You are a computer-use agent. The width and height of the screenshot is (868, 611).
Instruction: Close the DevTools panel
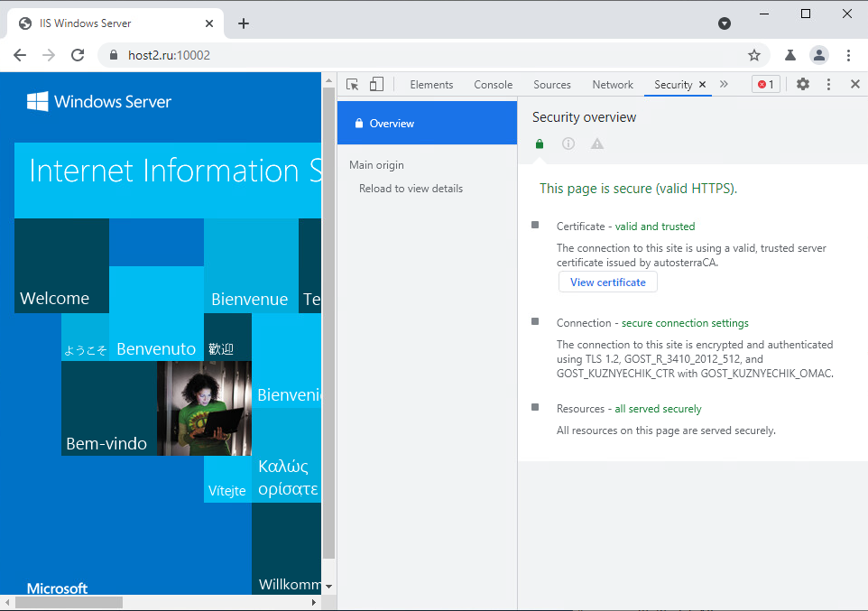[854, 84]
